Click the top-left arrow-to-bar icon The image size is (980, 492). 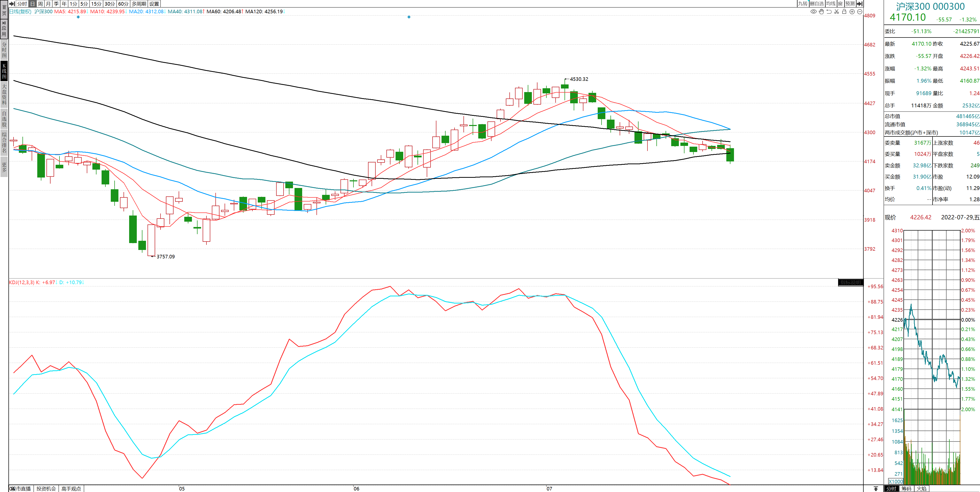point(12,4)
